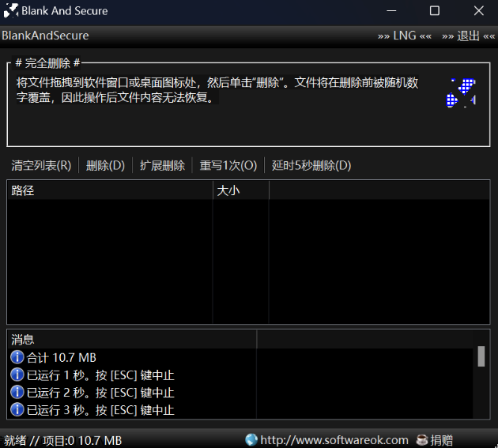Click the globe icon beside softwareok link
This screenshot has height=448, width=498.
tap(251, 440)
